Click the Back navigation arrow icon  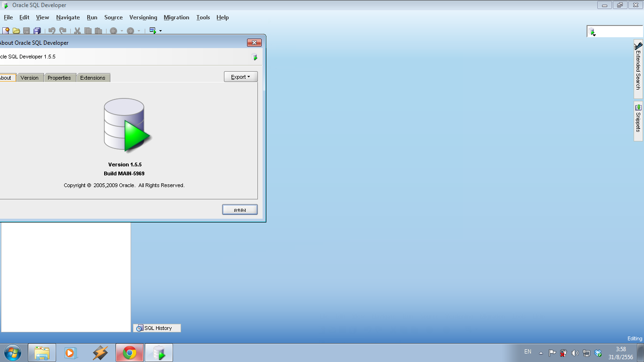[x=113, y=31]
